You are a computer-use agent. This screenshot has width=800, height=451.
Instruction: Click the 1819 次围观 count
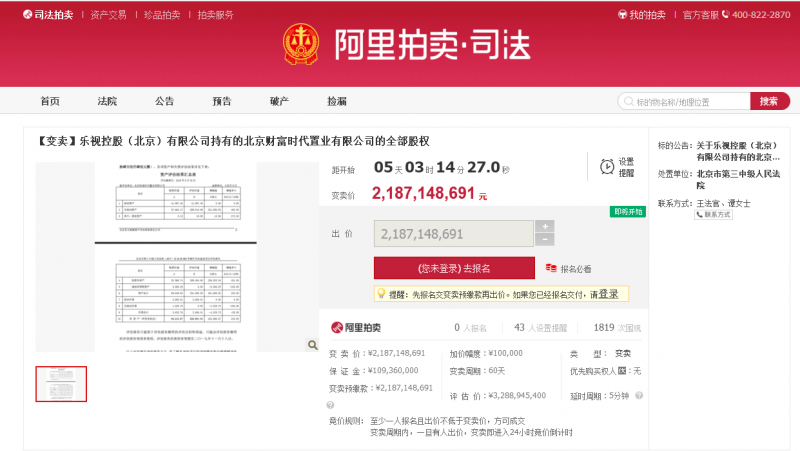617,328
